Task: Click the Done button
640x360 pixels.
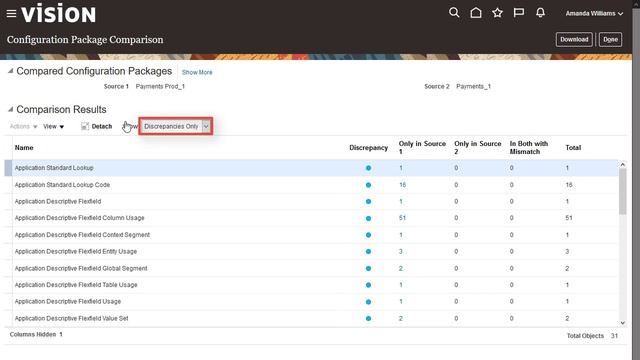Action: [x=610, y=40]
